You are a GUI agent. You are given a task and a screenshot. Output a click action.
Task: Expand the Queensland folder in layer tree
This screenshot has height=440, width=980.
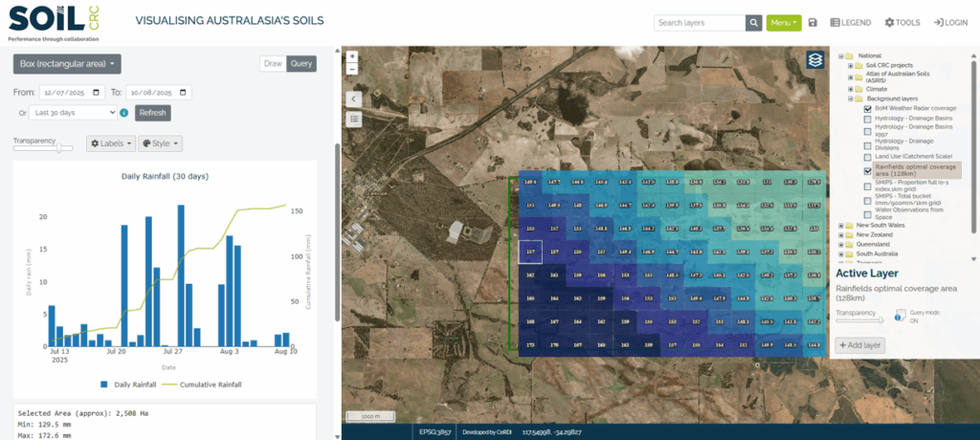coord(842,244)
